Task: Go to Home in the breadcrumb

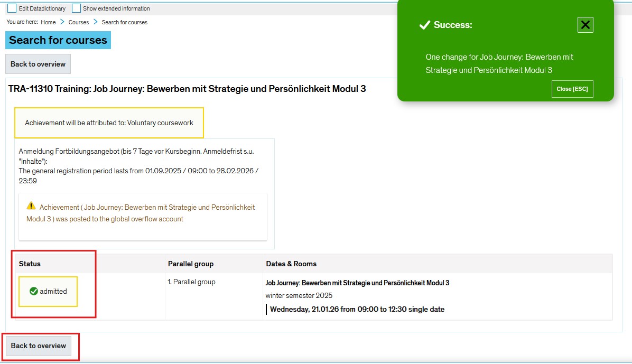Action: (x=48, y=22)
